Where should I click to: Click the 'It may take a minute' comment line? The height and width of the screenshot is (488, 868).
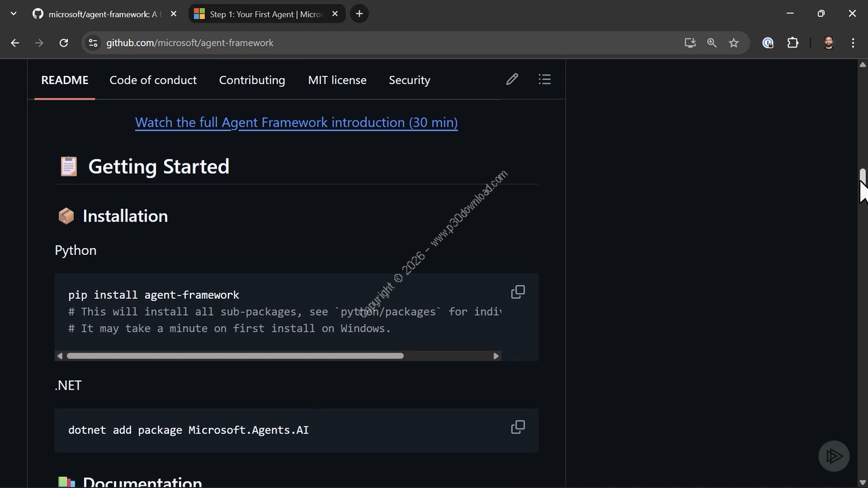coord(229,328)
